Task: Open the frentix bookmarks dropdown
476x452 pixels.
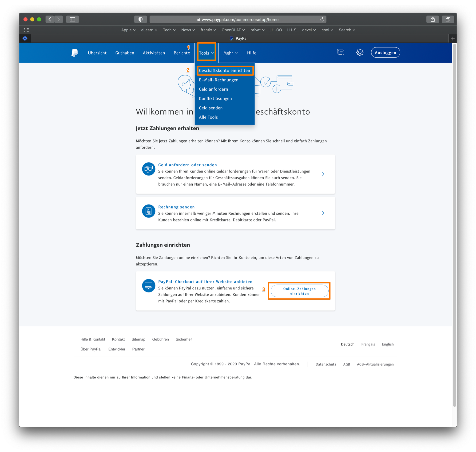Action: tap(208, 30)
